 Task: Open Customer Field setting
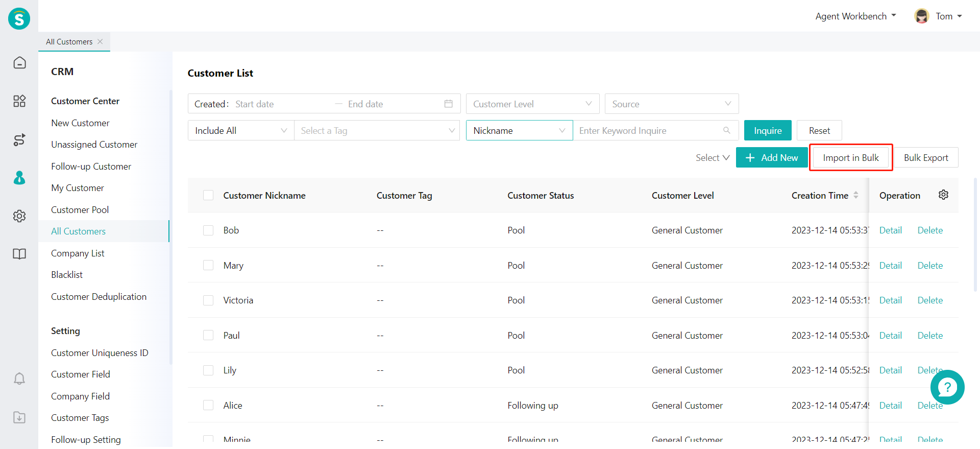(x=81, y=374)
